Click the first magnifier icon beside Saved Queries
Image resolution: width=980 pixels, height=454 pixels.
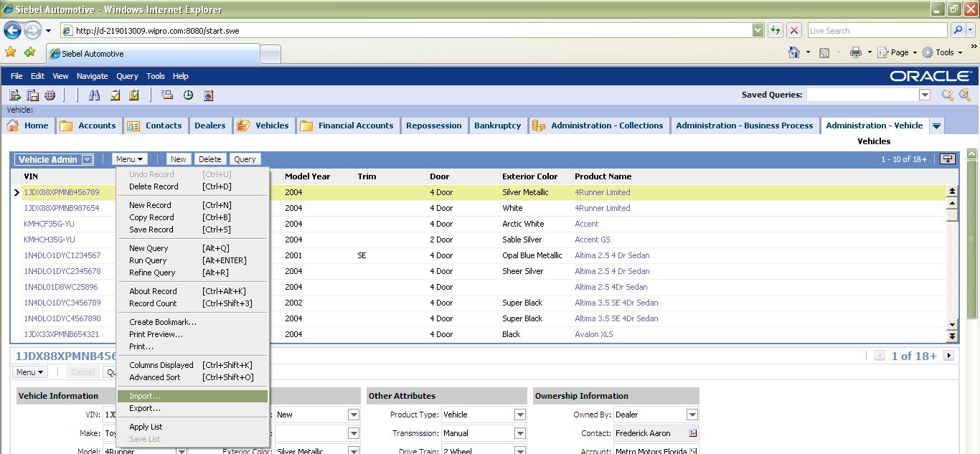click(x=948, y=95)
